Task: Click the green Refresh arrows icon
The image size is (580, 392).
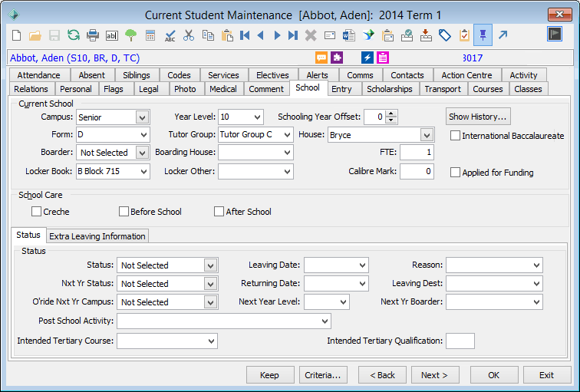Action: (74, 35)
